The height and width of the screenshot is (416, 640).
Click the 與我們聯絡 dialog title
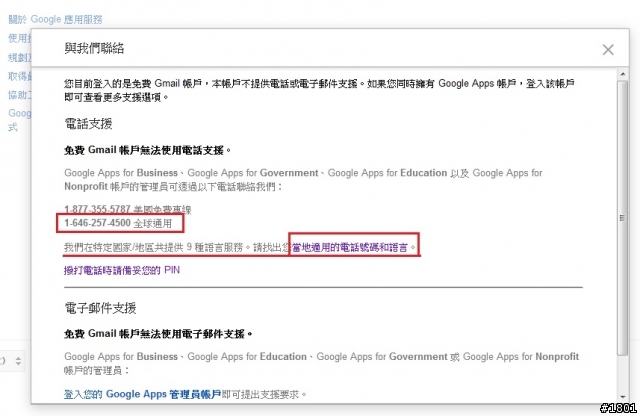click(94, 48)
